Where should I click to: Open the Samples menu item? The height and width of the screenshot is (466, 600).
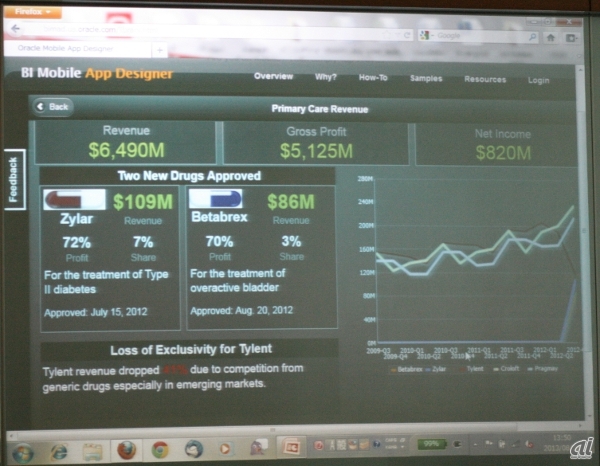(426, 78)
